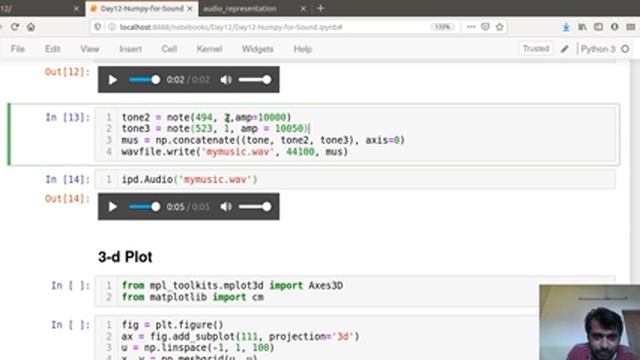
Task: Switch to the audio_representation tab
Action: [x=240, y=9]
